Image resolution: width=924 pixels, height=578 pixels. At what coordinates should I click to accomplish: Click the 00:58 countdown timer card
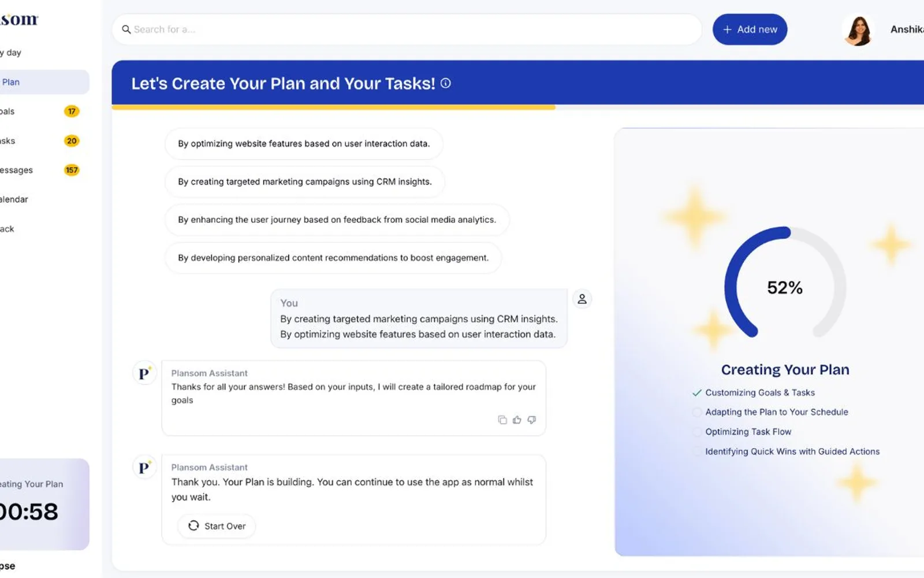[x=44, y=504]
